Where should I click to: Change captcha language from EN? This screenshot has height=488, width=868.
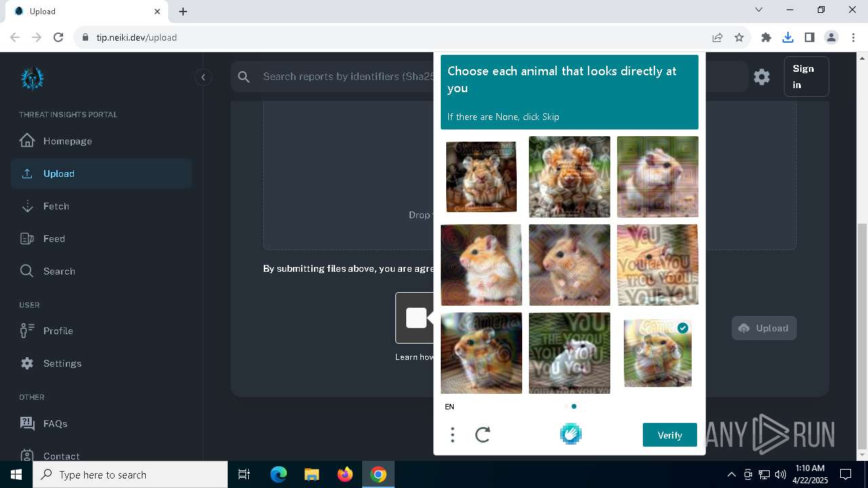point(450,407)
